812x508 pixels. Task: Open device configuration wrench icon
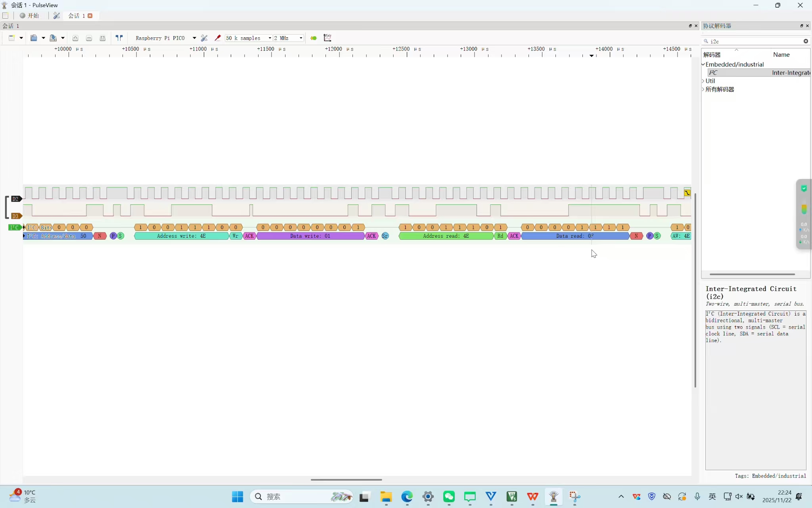pos(204,38)
